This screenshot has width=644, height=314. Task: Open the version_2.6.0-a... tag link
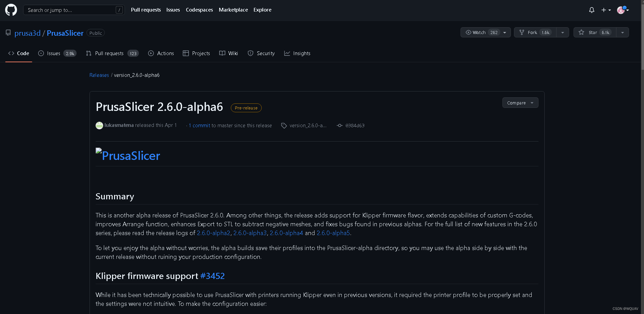pyautogui.click(x=308, y=126)
